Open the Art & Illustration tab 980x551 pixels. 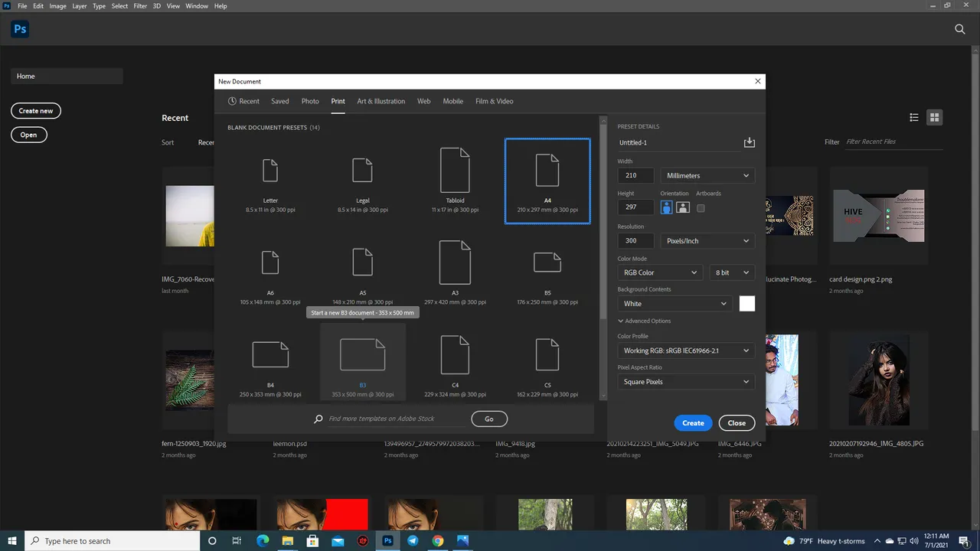coord(381,101)
